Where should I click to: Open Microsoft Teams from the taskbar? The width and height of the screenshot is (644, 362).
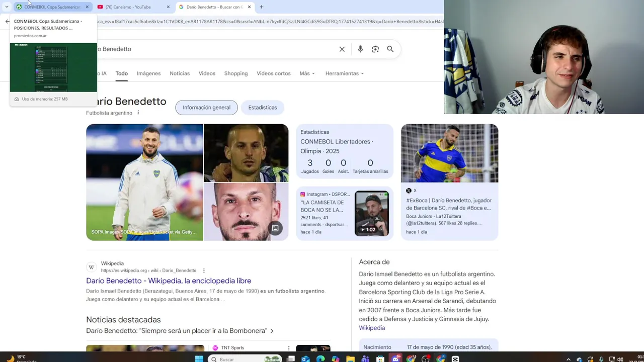click(366, 359)
